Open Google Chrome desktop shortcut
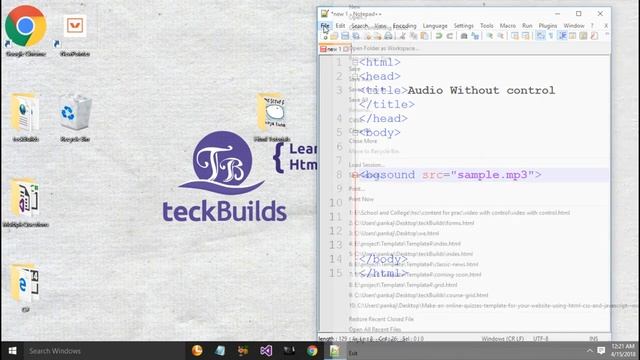The width and height of the screenshot is (640, 360). [25, 31]
